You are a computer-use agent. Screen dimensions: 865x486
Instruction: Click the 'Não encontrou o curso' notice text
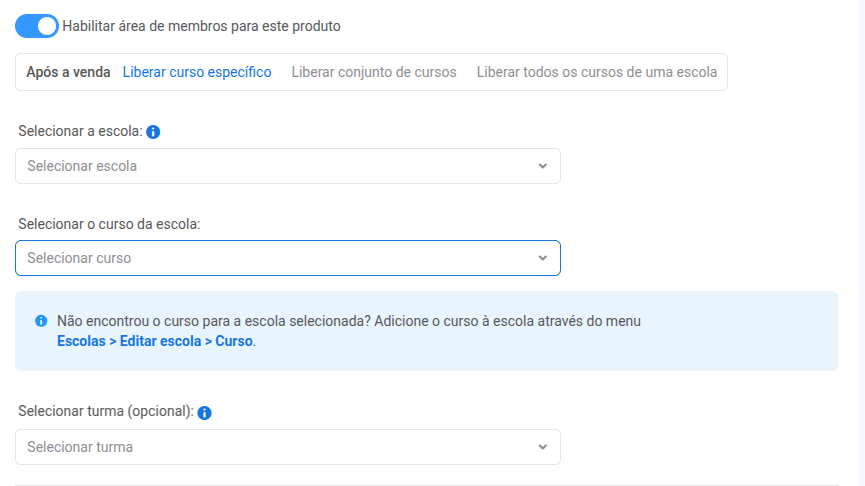[348, 321]
